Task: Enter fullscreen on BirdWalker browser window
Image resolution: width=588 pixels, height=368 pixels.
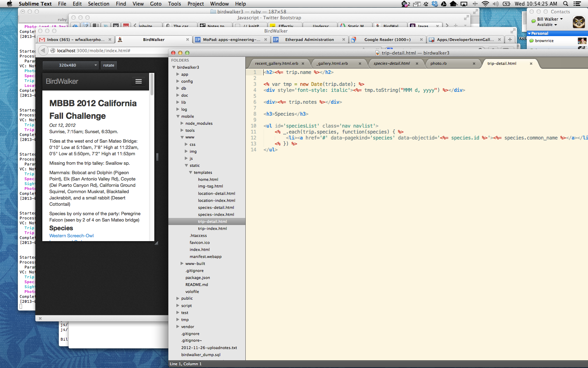Action: coord(513,31)
